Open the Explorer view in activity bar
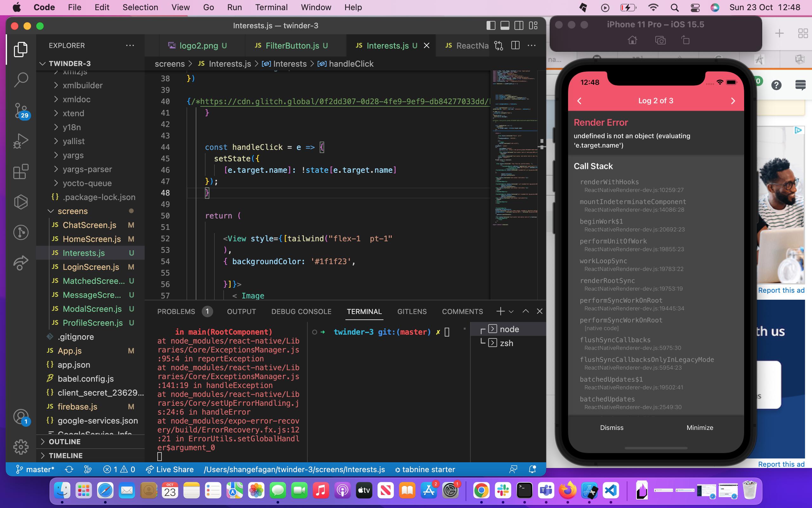Viewport: 812px width, 508px height. pos(21,50)
